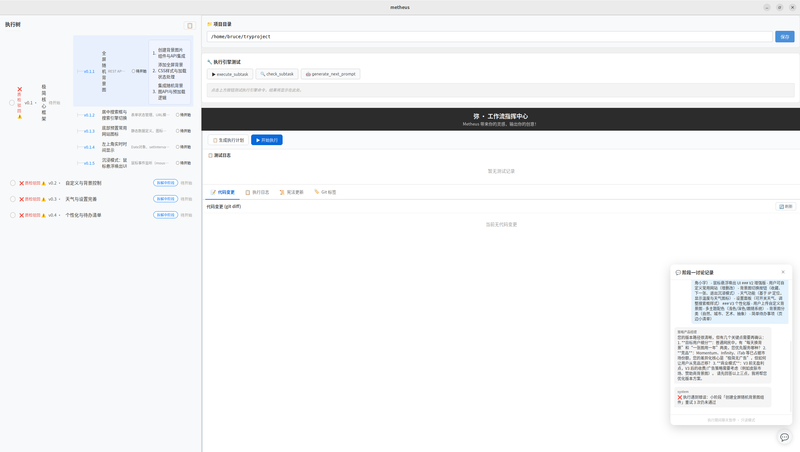This screenshot has height=452, width=800.
Task: Click the 代码变更 (git diff) heading
Action: 223,207
